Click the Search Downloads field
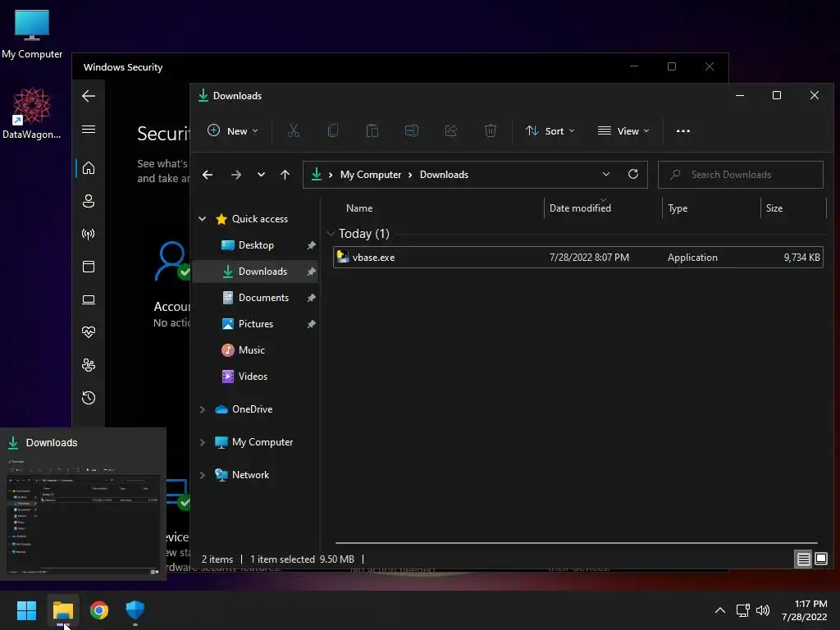 click(x=741, y=175)
